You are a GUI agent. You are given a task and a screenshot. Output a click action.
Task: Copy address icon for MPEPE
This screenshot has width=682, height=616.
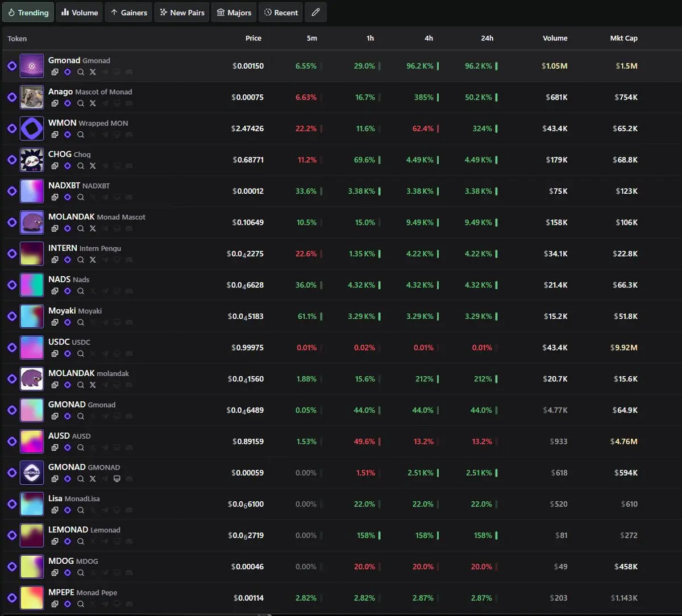(55, 603)
